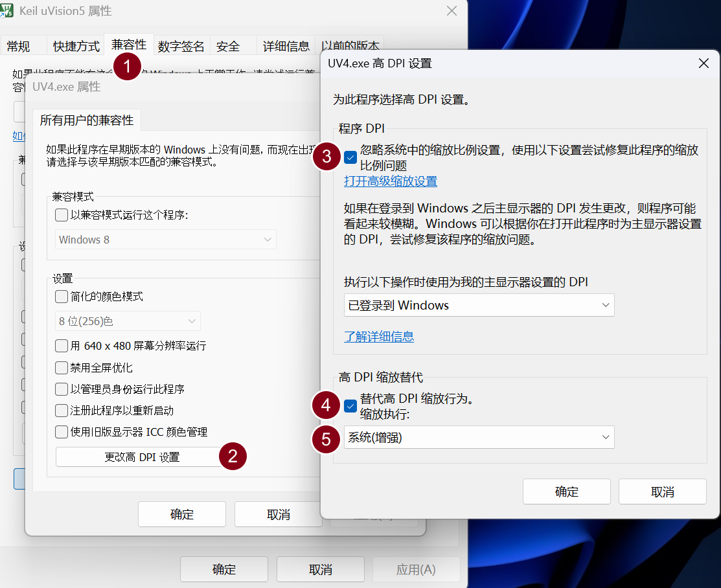Close the UV4.exe 高 DPI 设置 dialog
Screen dimensions: 721x588
704,63
